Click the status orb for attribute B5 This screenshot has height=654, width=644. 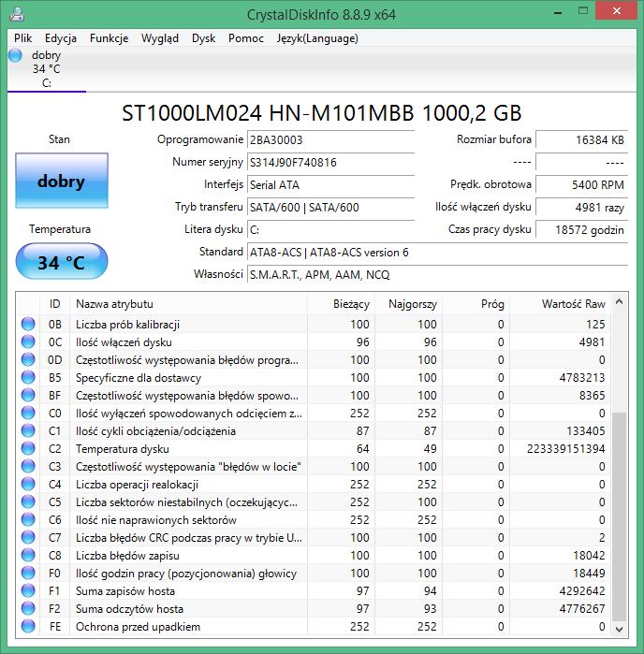coord(28,377)
